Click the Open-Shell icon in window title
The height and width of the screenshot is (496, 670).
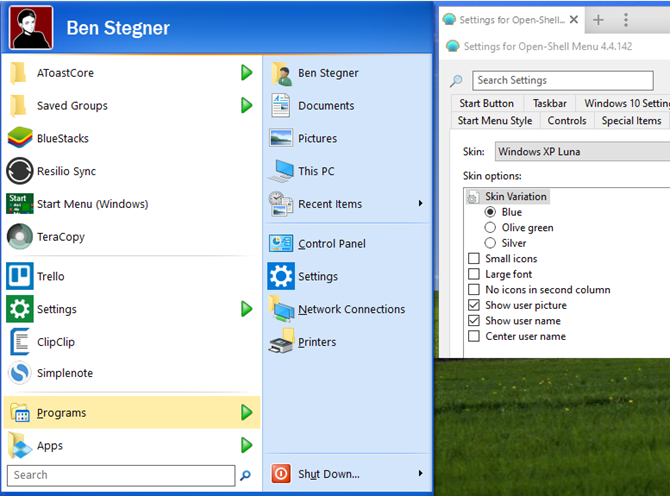click(x=453, y=46)
